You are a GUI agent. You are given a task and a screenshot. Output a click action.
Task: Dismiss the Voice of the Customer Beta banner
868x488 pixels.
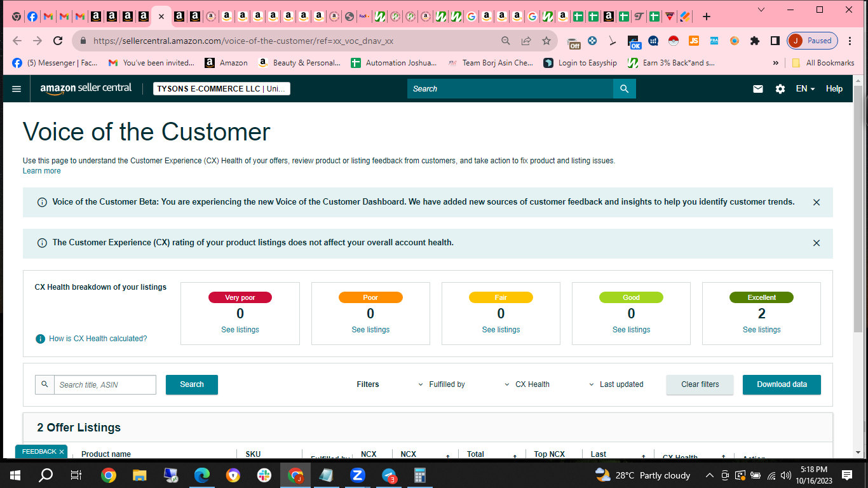pyautogui.click(x=817, y=202)
